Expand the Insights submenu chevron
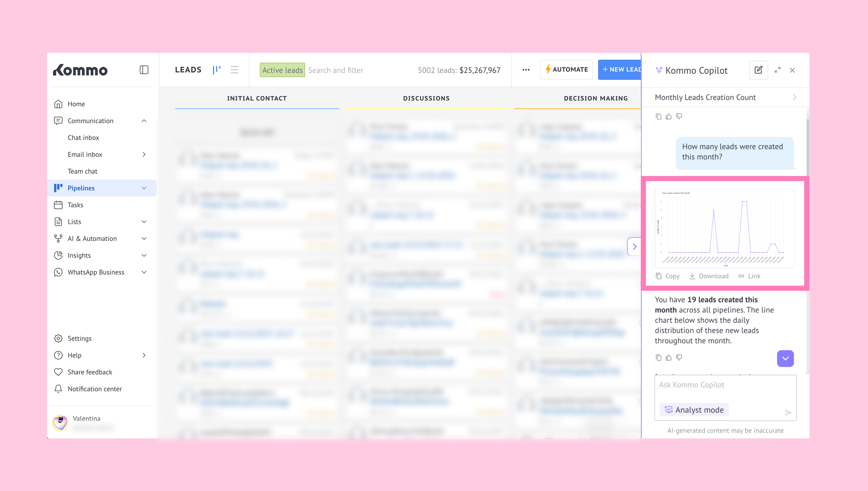868x491 pixels. point(144,255)
